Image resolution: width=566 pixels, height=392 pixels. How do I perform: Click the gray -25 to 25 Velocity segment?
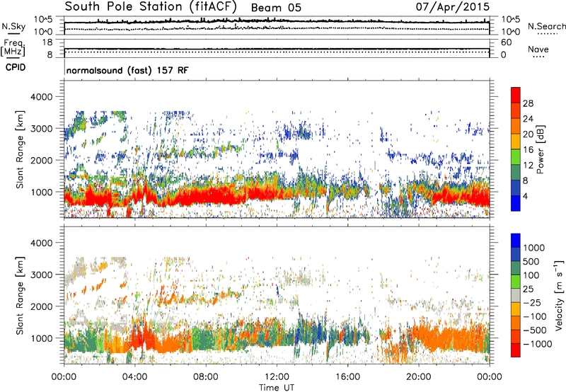tap(516, 295)
